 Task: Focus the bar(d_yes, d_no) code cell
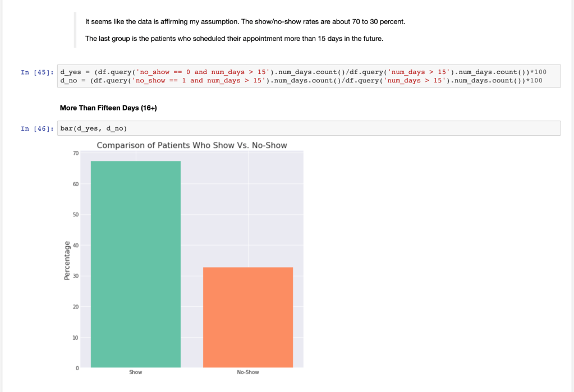(310, 128)
